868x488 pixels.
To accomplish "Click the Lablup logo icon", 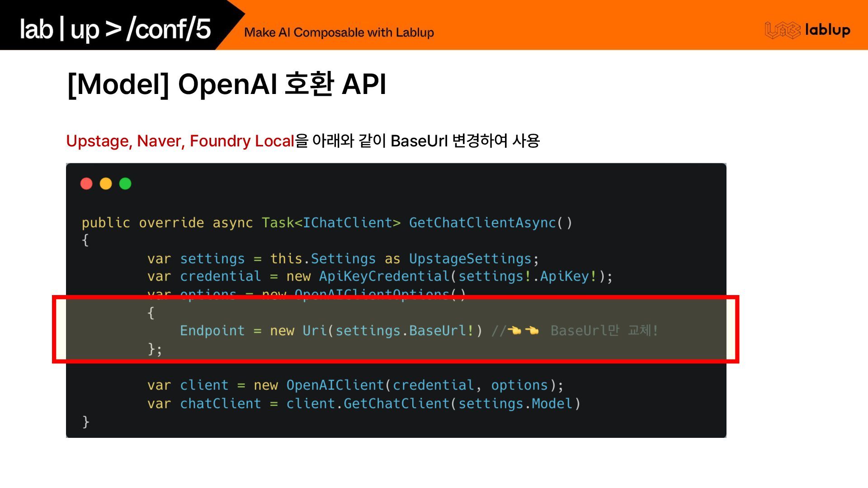I will (x=783, y=30).
